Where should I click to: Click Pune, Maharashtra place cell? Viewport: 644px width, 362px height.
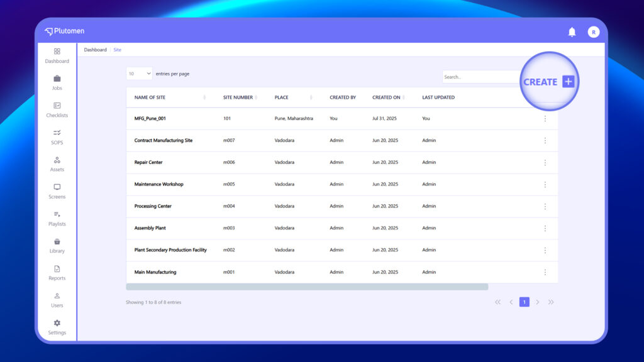point(294,118)
